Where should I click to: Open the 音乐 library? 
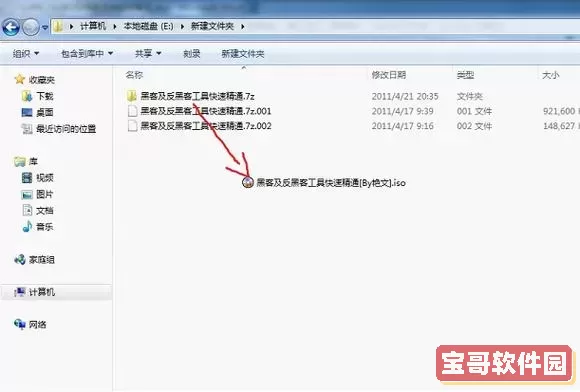tap(45, 226)
